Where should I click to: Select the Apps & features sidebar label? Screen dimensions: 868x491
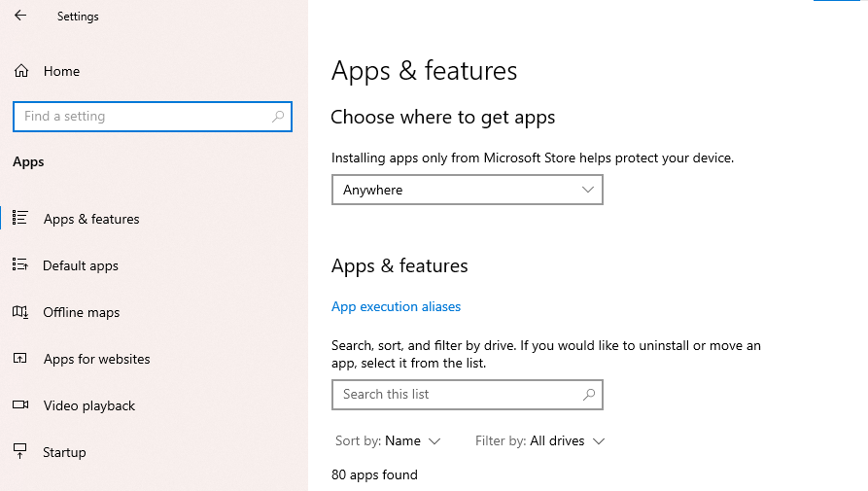coord(91,219)
